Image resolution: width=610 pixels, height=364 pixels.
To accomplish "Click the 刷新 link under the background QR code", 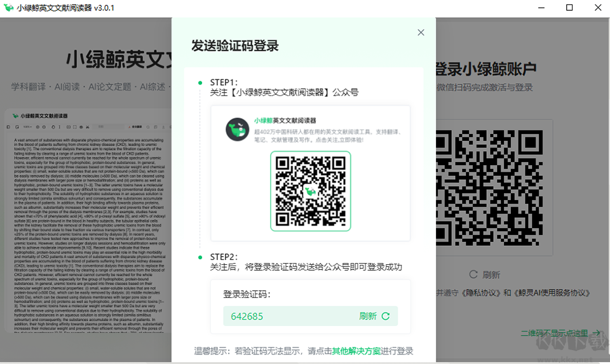I will pyautogui.click(x=491, y=275).
